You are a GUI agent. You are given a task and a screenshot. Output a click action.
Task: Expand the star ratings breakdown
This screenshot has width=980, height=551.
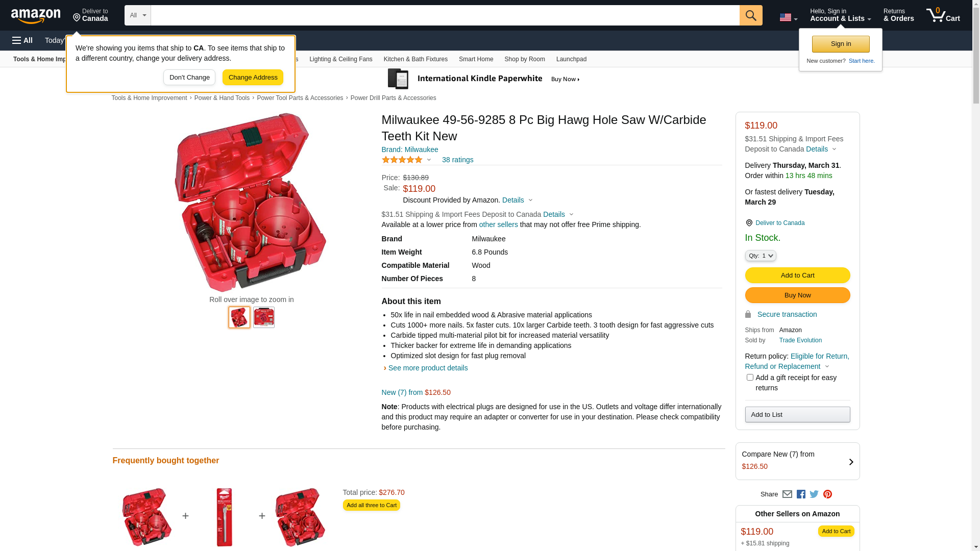[x=407, y=160]
